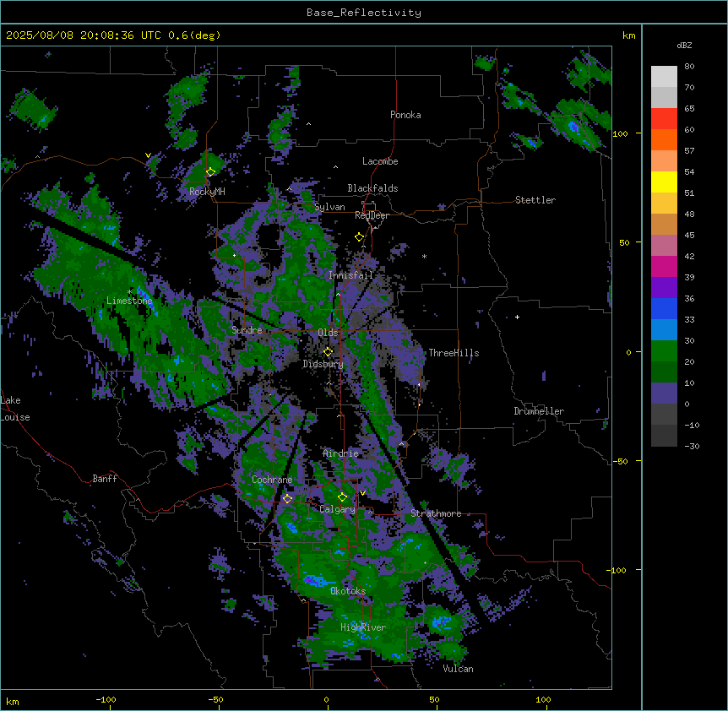
Task: Select the dark blue 33-36 dBZ legend swatch
Action: tap(664, 308)
